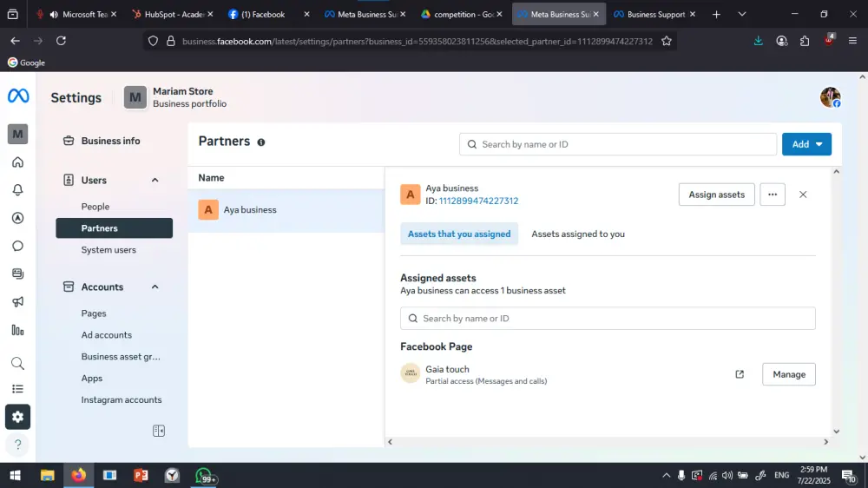
Task: Open Gaia touch page external link icon
Action: [x=740, y=374]
